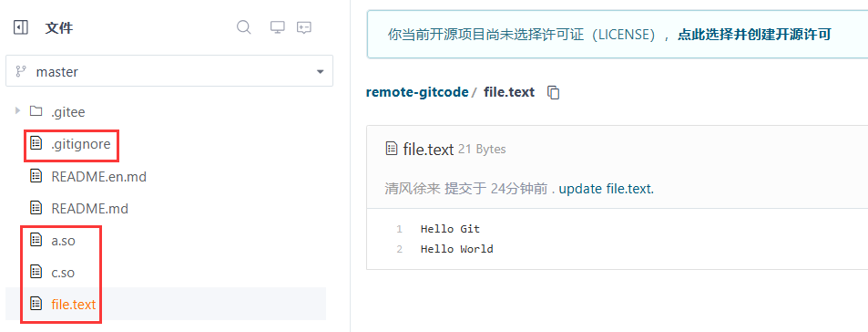Click the Web IDE monitor icon
The image size is (868, 332).
[x=277, y=27]
